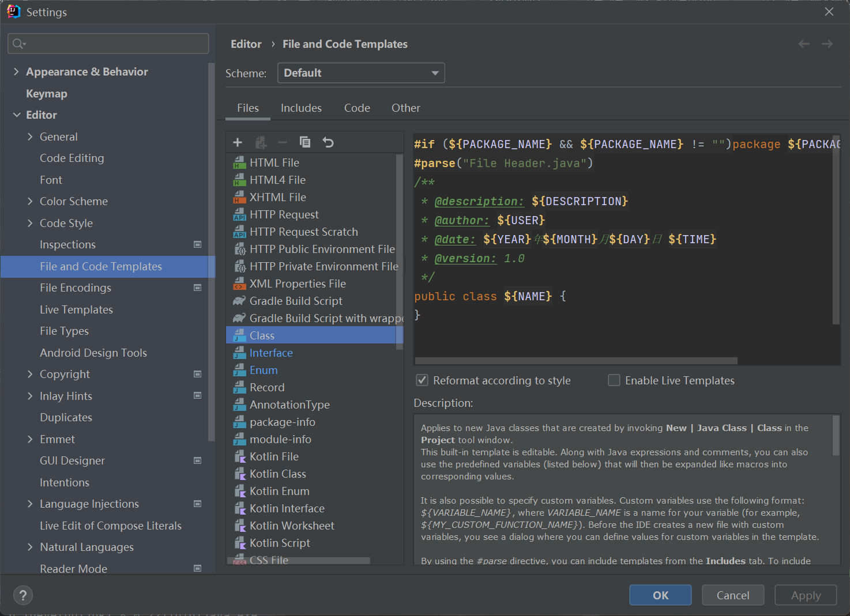Open help with the question mark icon
This screenshot has width=850, height=616.
(x=23, y=595)
